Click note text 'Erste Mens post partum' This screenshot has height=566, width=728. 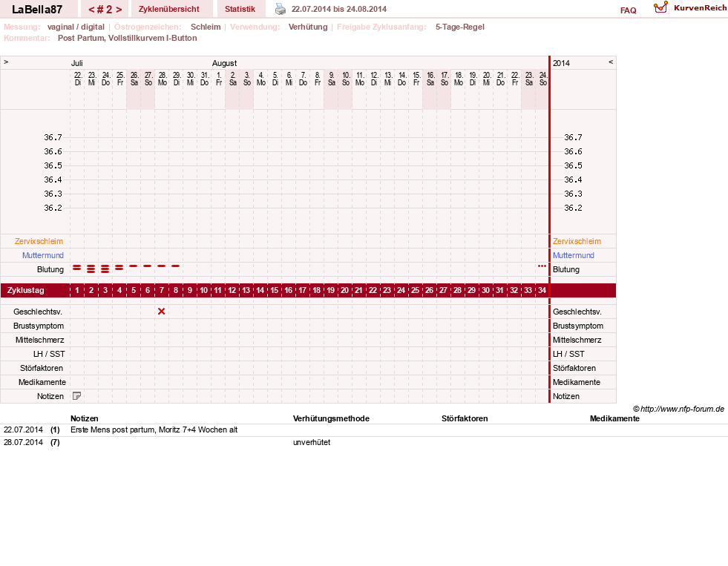pyautogui.click(x=113, y=430)
